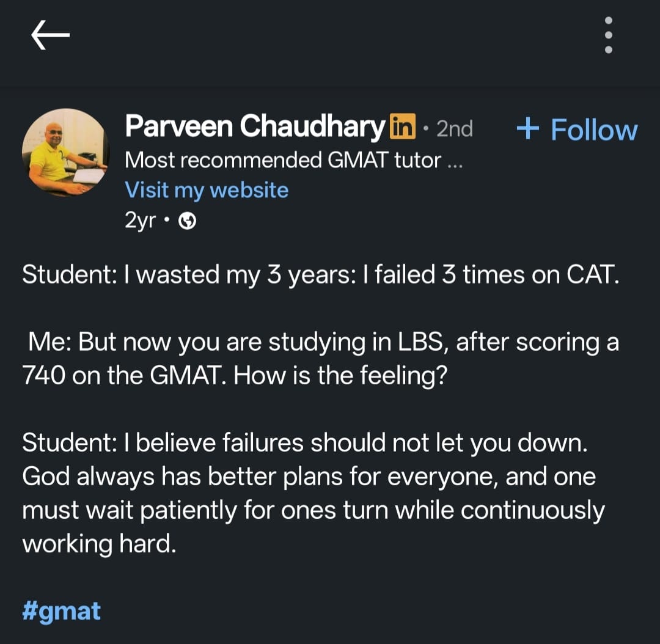This screenshot has width=660, height=644.
Task: Open the Visit my website link
Action: pos(206,189)
